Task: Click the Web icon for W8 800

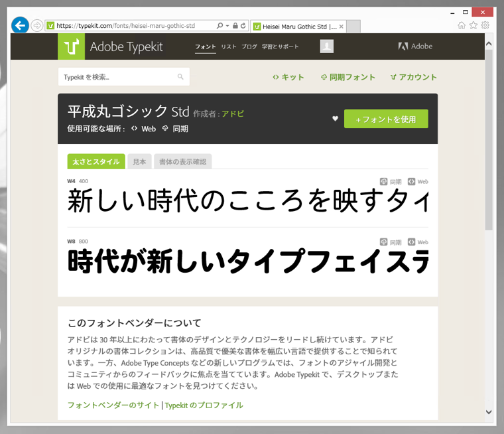Action: [x=411, y=242]
